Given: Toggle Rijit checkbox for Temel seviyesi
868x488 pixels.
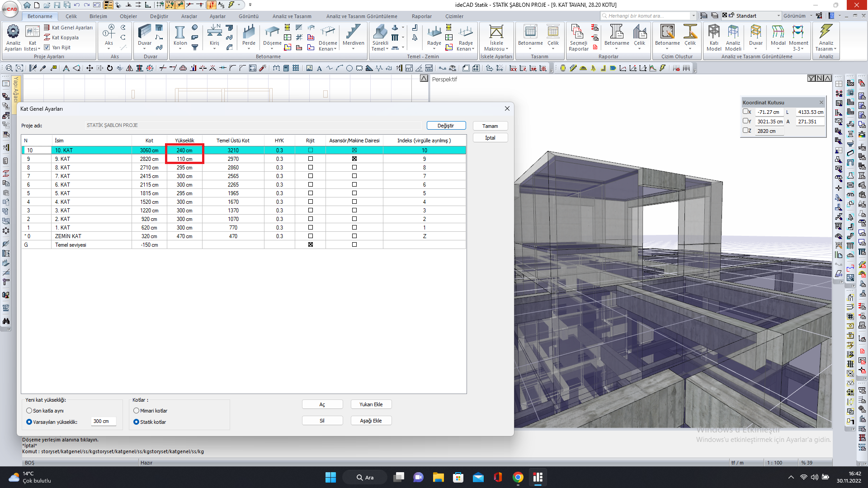Looking at the screenshot, I should (310, 244).
